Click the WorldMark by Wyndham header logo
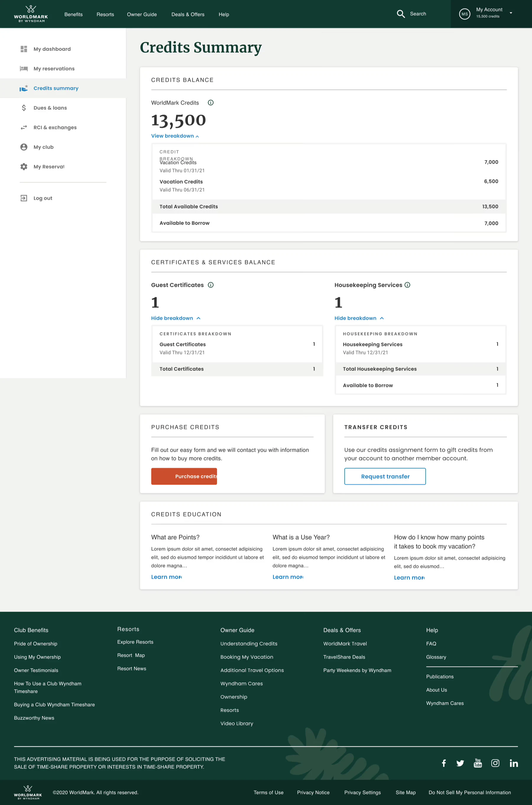The height and width of the screenshot is (805, 532). (31, 14)
